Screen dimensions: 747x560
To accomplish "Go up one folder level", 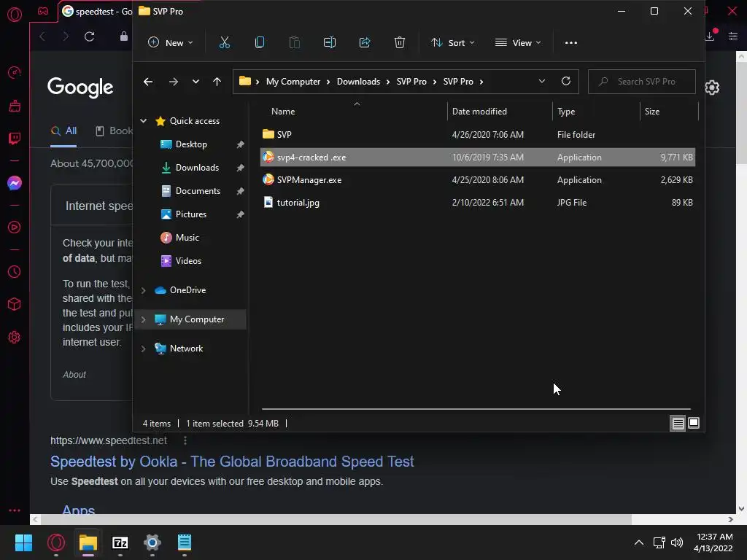I will (217, 82).
